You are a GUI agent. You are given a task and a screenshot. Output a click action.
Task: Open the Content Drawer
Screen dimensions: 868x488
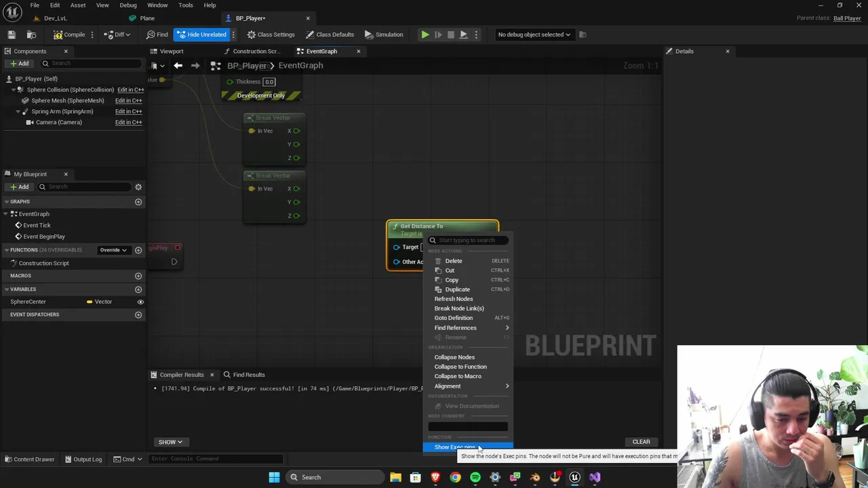29,459
